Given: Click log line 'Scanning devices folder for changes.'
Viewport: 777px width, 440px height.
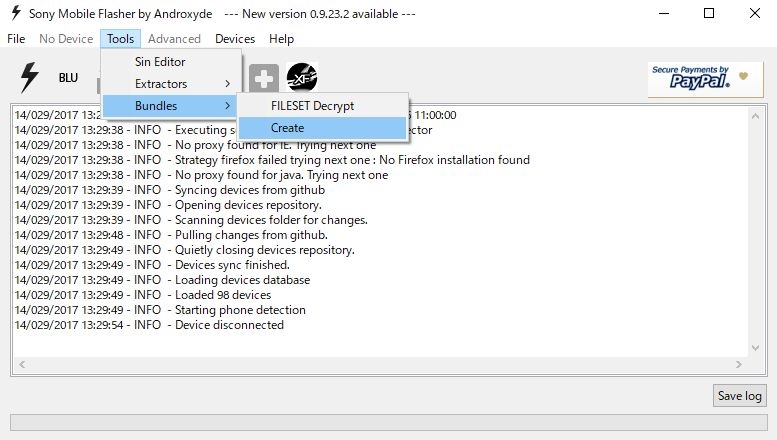Looking at the screenshot, I should click(191, 220).
